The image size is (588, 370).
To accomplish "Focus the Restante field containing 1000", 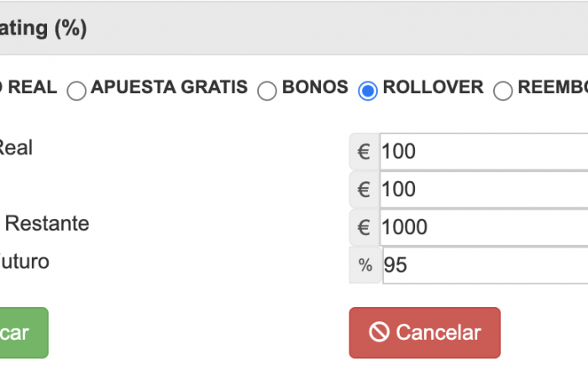I will (x=484, y=227).
